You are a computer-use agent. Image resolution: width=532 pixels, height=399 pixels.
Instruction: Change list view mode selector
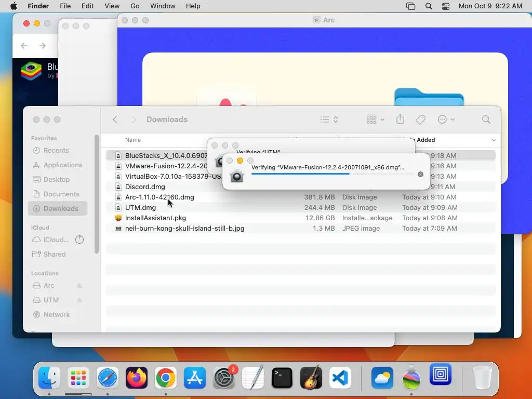[329, 119]
